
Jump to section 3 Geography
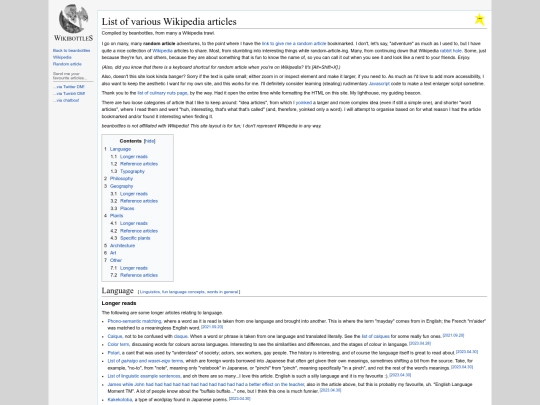point(121,186)
